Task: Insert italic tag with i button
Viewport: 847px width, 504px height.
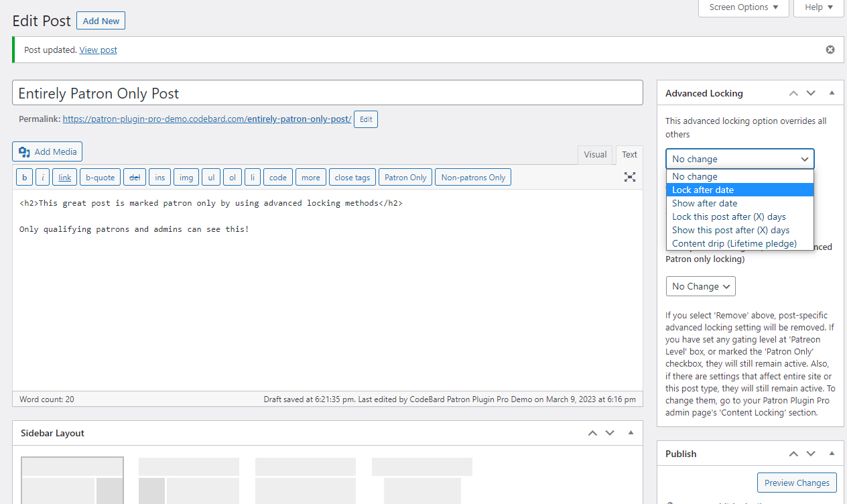Action: coord(43,178)
